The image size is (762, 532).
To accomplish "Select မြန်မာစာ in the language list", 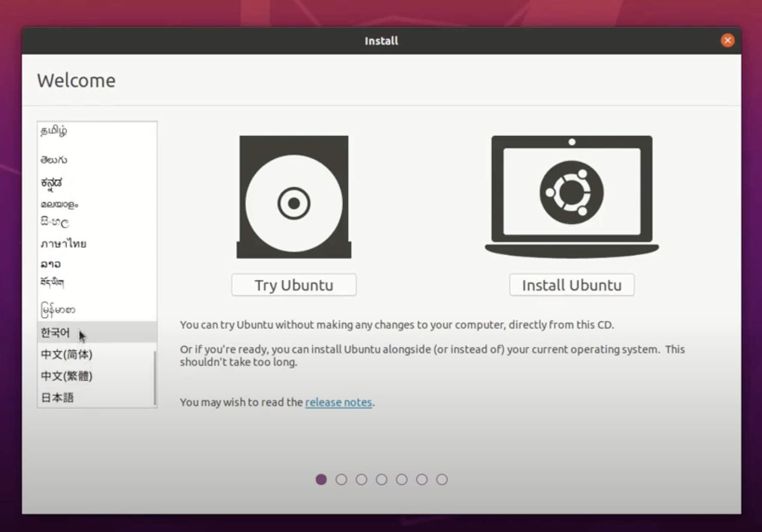I will (97, 309).
